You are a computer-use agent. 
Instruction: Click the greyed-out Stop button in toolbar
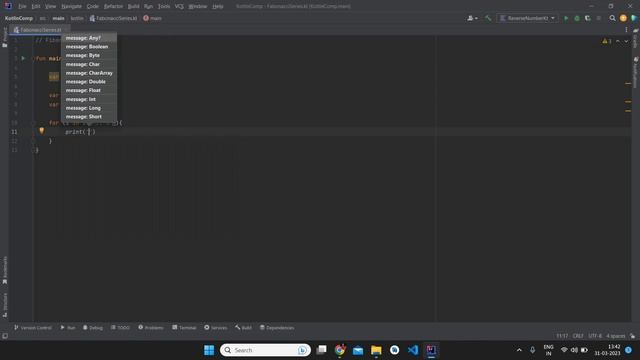599,18
